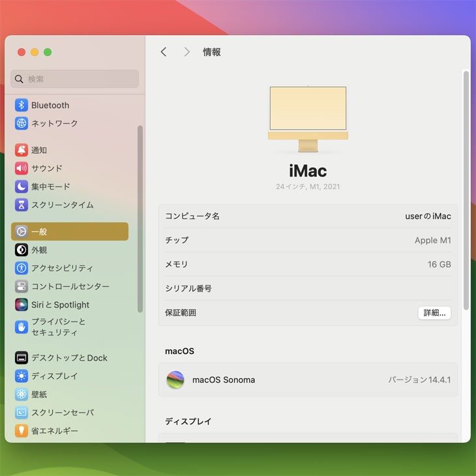476x476 pixels.
Task: Open the 省エネルギー bulb icon
Action: [x=22, y=430]
